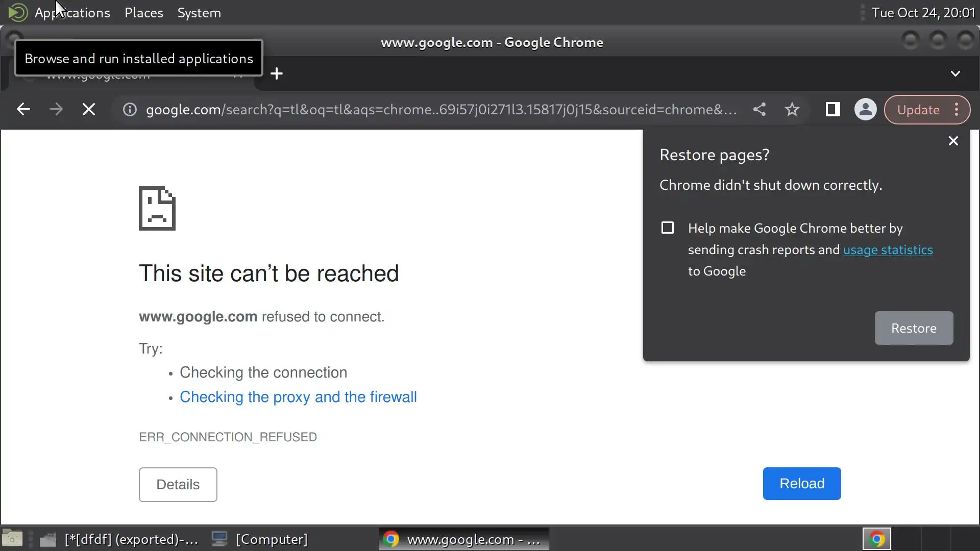Open the Applications menu

coord(72,13)
